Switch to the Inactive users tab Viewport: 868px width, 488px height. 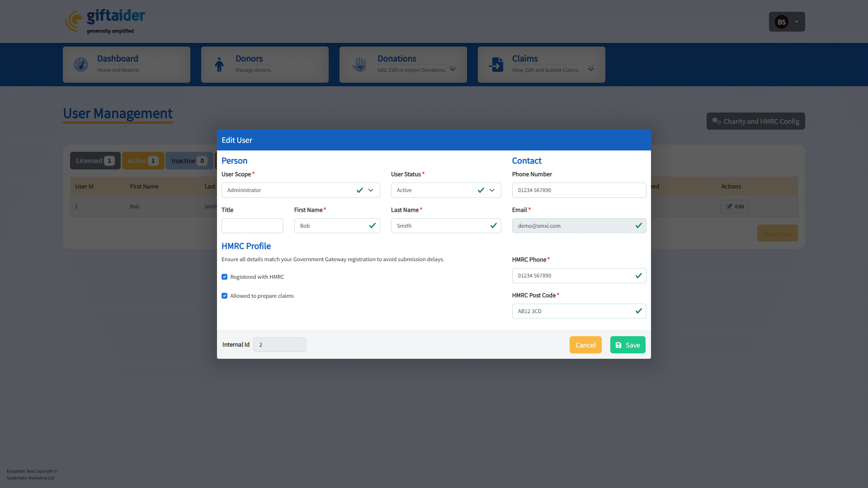(x=189, y=161)
